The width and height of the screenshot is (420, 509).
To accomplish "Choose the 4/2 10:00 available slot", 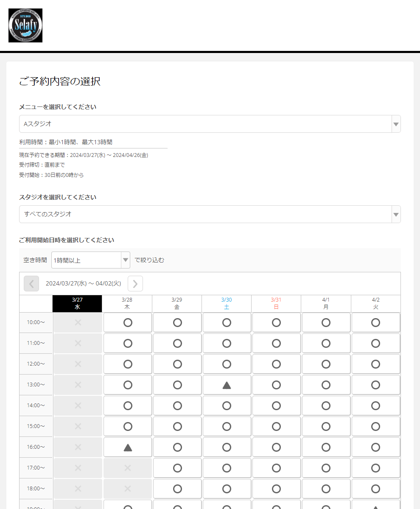I will pyautogui.click(x=375, y=323).
